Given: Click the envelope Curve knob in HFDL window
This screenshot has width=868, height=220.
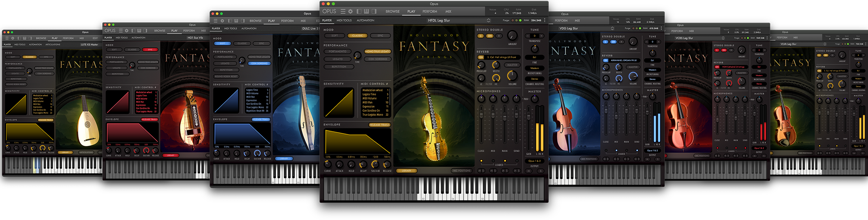Looking at the screenshot, I should [x=328, y=164].
